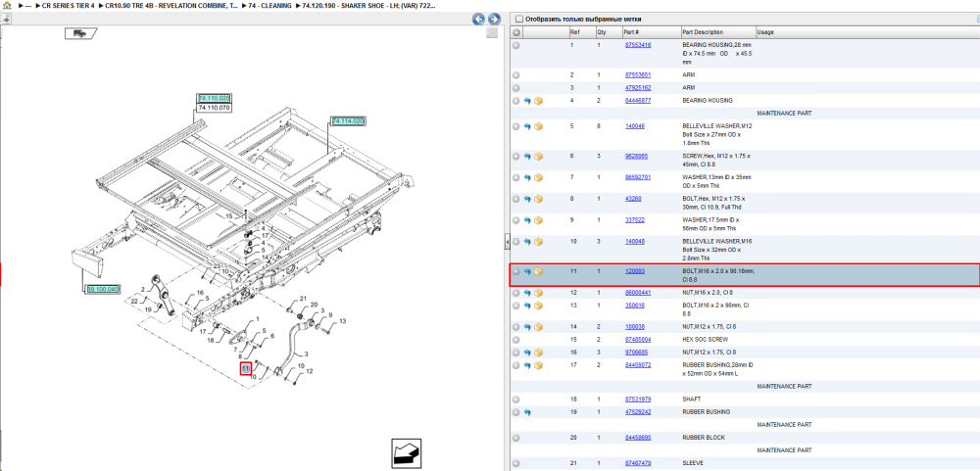
Task: Open part number 87553651
Action: pos(638,74)
